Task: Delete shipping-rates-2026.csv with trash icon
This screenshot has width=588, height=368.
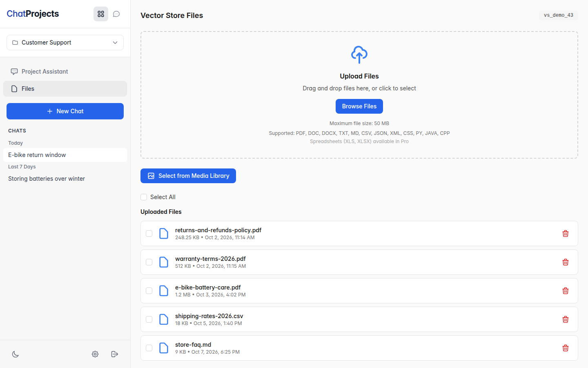Action: click(566, 319)
